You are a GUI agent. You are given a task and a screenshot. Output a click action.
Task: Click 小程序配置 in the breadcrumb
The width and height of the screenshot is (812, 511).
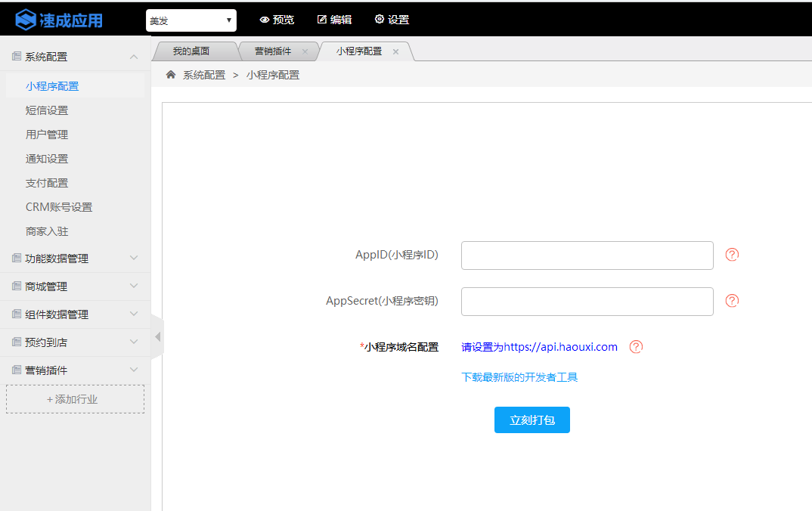click(273, 75)
